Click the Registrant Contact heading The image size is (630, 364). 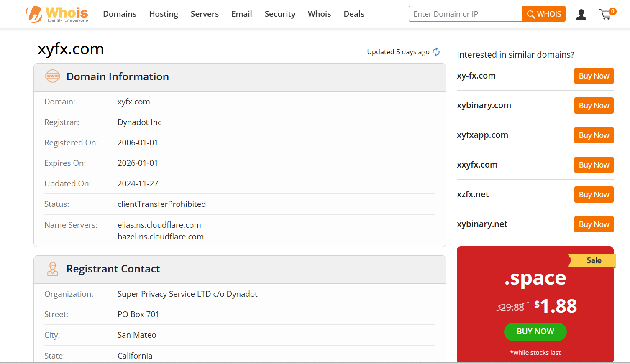pos(113,269)
